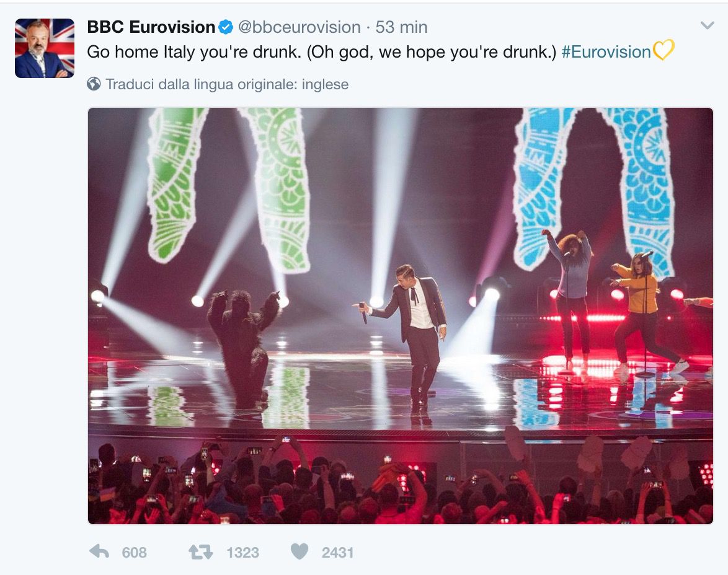The image size is (728, 575).
Task: Open the BBC Eurovision profile avatar
Action: point(45,48)
